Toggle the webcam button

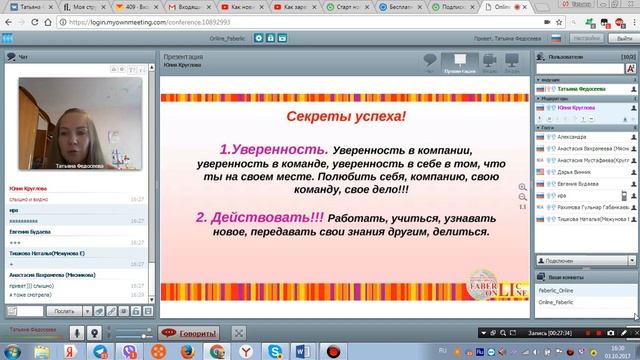(94, 333)
